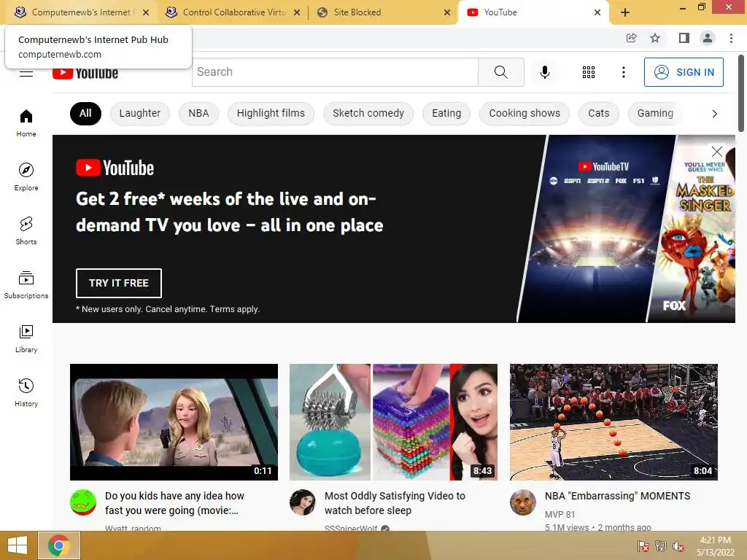Select the Highlight films chip
Screen dimensions: 747x560
click(271, 113)
